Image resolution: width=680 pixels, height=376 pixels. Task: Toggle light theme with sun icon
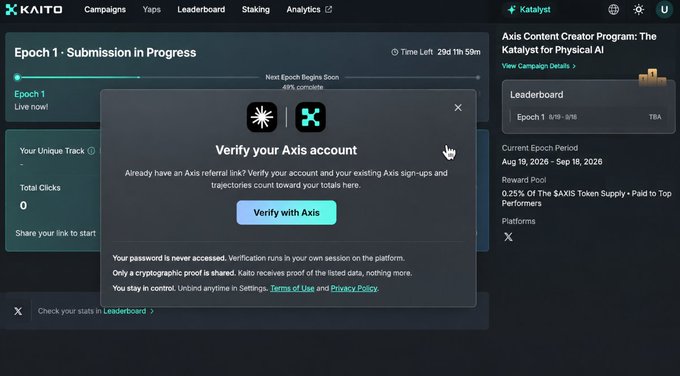tap(638, 10)
